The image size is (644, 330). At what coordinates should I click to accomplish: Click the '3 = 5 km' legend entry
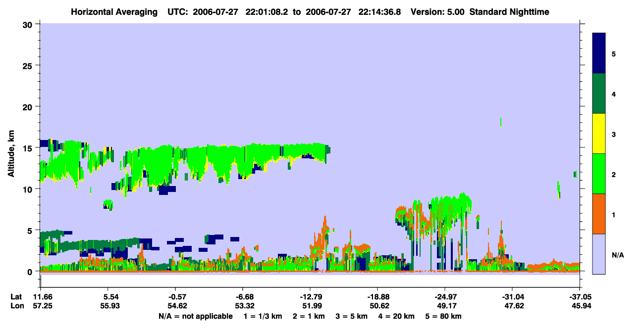[x=353, y=316]
